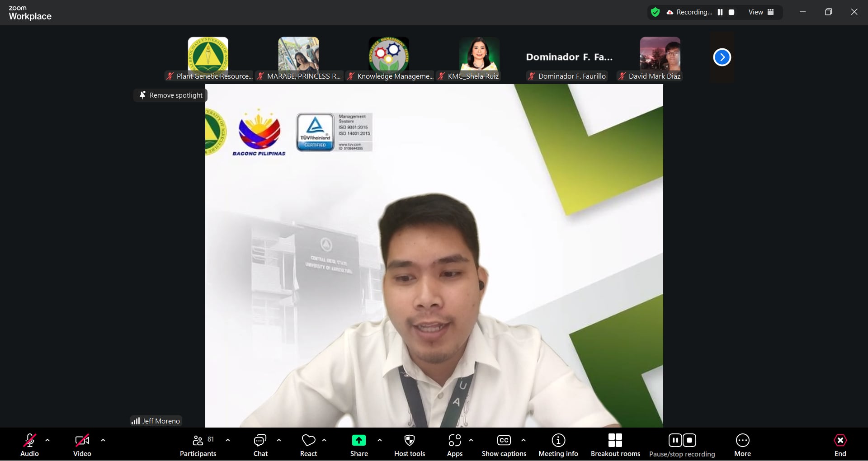The width and height of the screenshot is (868, 461).
Task: Click Remove spotlight
Action: (171, 95)
